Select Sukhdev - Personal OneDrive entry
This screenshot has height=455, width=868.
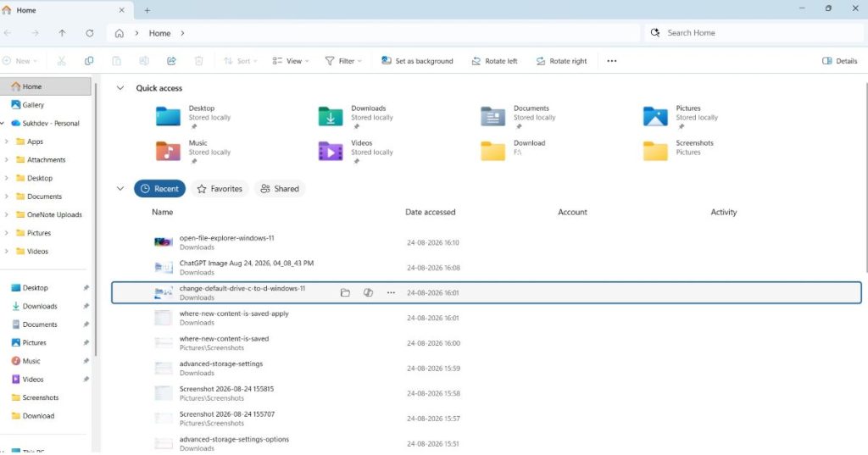point(46,123)
